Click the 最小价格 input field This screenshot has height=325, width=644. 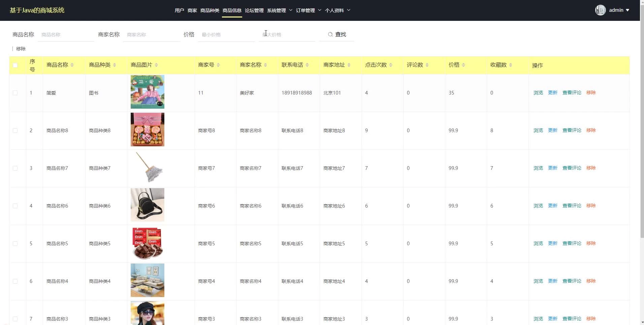coord(226,35)
